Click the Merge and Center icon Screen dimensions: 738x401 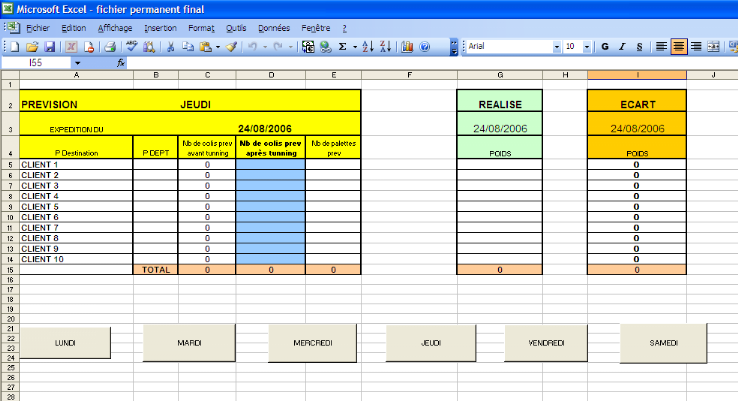click(x=714, y=47)
